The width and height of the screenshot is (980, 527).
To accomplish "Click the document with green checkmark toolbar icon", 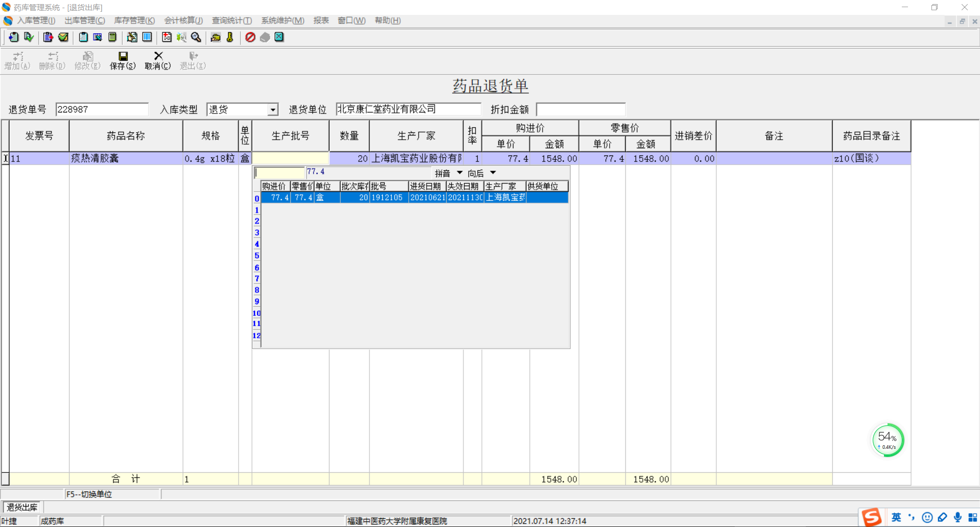I will 29,37.
